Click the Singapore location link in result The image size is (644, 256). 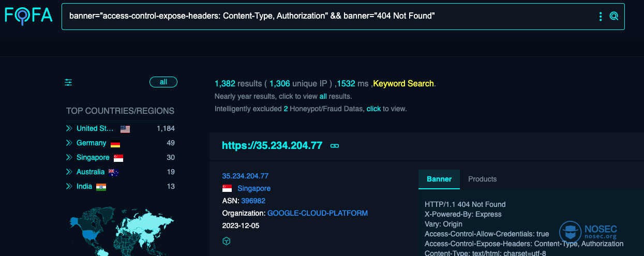[x=254, y=188]
